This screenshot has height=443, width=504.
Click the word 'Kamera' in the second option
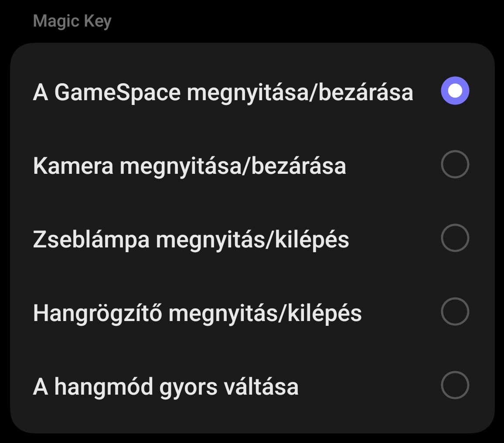click(73, 166)
